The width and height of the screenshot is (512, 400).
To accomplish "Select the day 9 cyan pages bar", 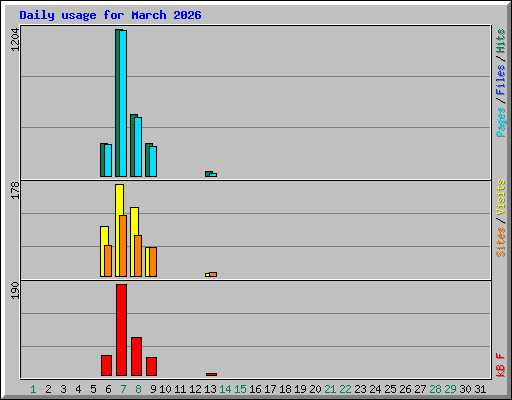I will (153, 161).
